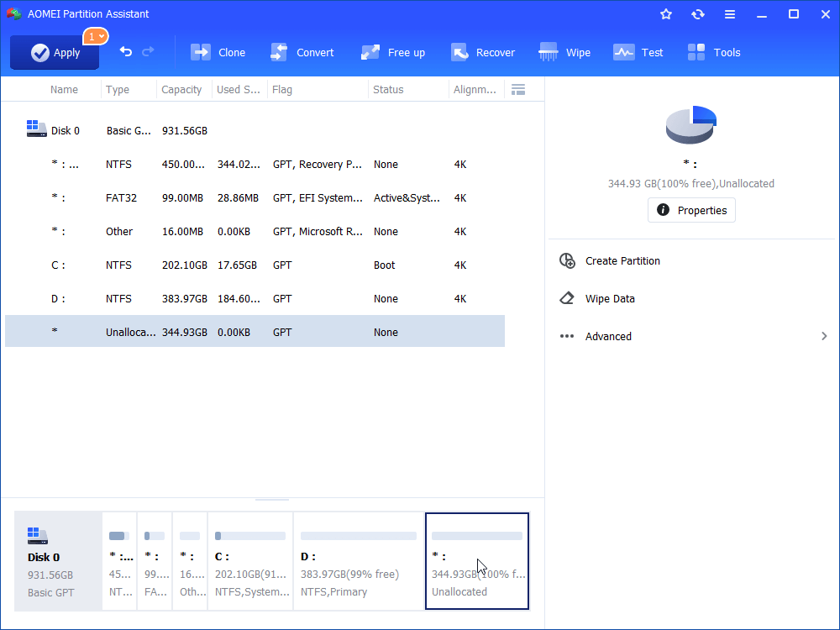The image size is (840, 630).
Task: Click the FAT32 row 99.00MB capacity cell
Action: point(182,198)
